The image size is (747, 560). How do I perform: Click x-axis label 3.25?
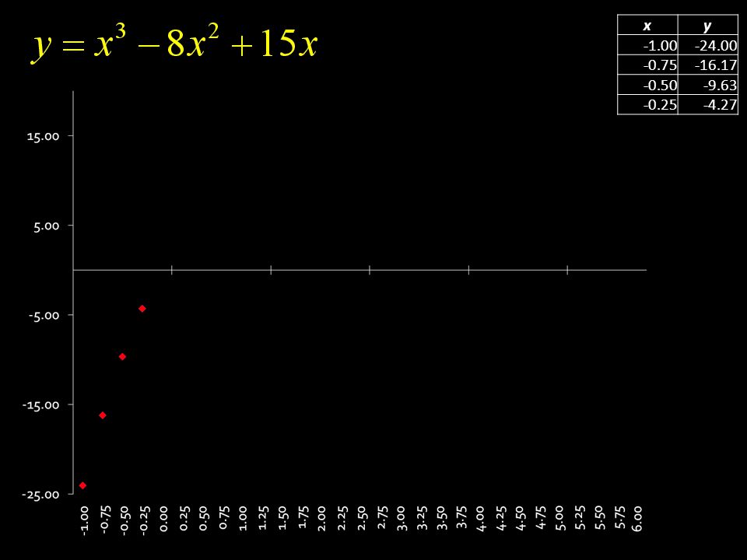(421, 518)
